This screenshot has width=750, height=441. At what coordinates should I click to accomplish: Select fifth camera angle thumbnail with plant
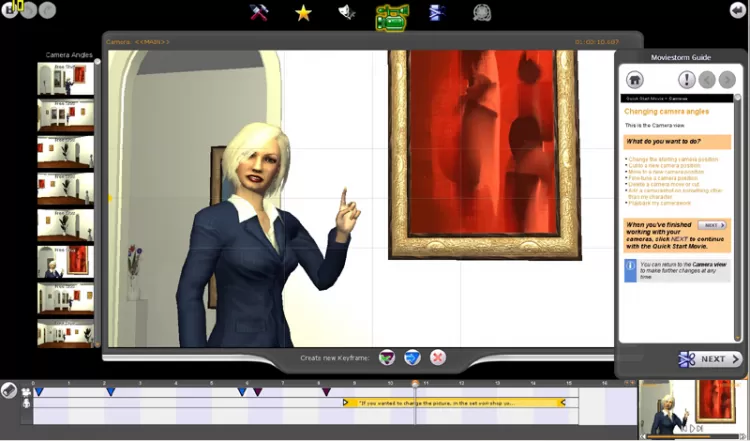(66, 225)
